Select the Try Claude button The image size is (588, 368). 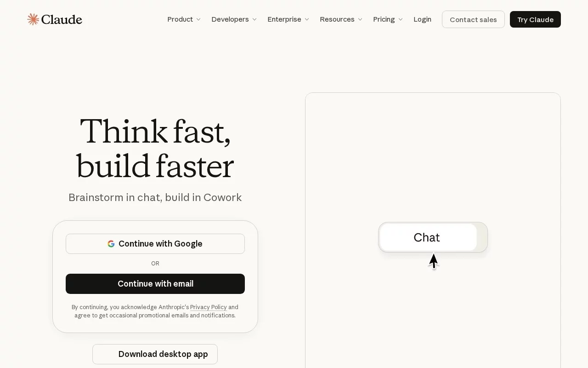click(x=535, y=19)
